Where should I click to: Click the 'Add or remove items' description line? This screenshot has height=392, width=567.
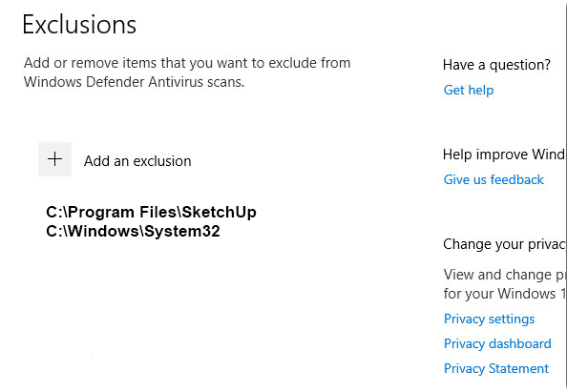[x=187, y=63]
